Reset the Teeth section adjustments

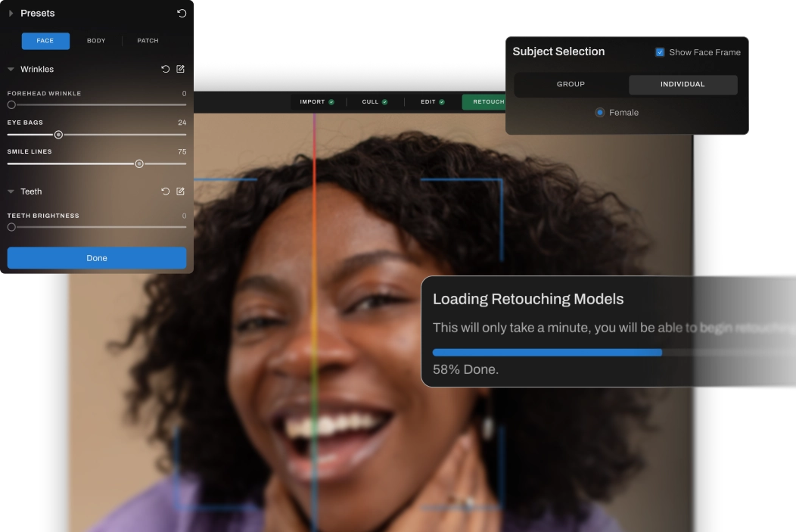(165, 191)
